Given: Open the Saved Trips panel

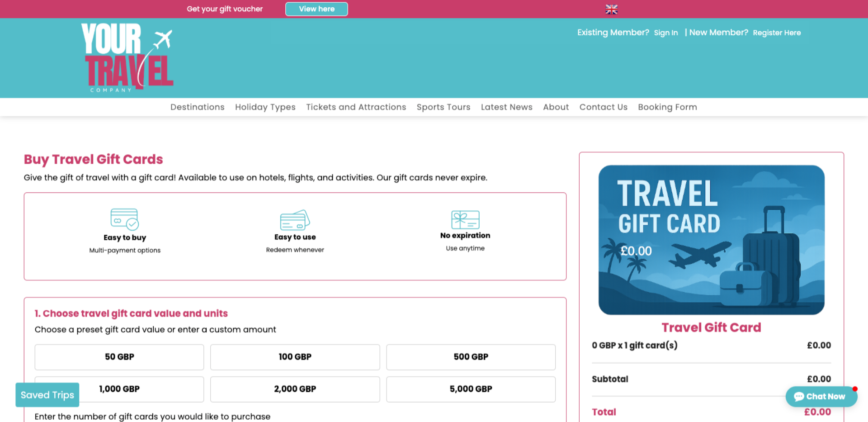Looking at the screenshot, I should (47, 394).
